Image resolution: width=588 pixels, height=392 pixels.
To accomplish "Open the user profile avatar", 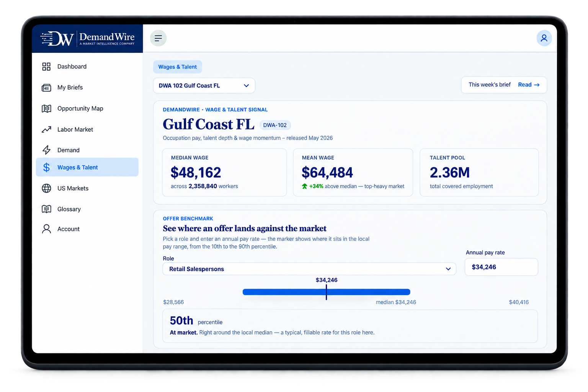I will click(544, 38).
